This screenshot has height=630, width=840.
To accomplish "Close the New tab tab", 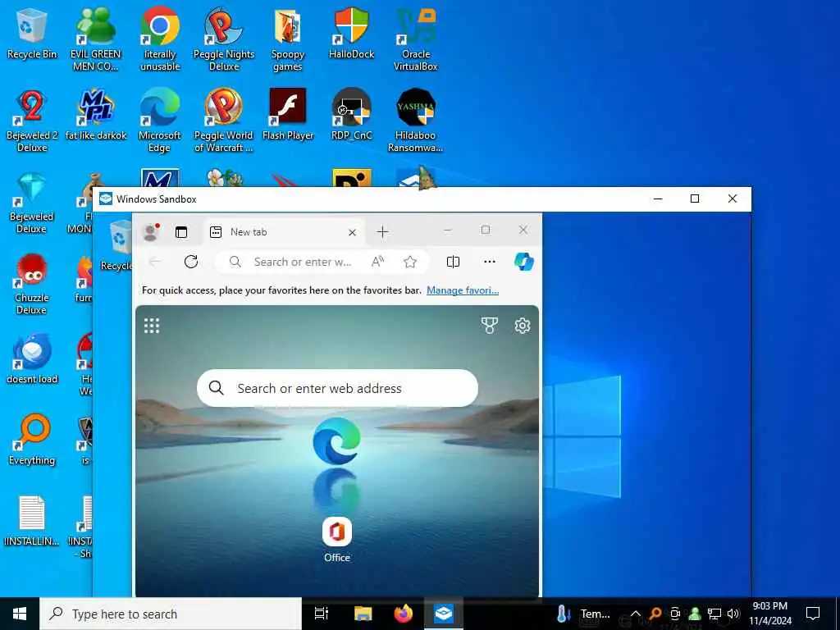I will click(x=352, y=232).
